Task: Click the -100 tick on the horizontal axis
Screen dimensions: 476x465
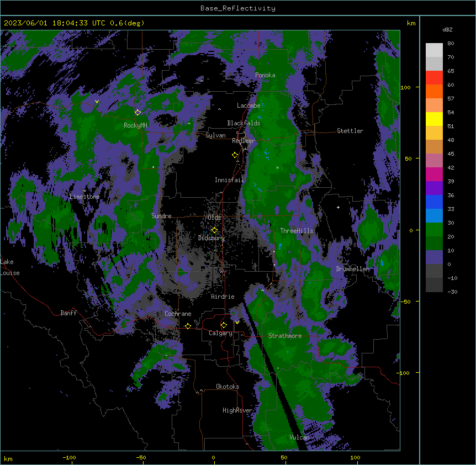Action: point(69,457)
